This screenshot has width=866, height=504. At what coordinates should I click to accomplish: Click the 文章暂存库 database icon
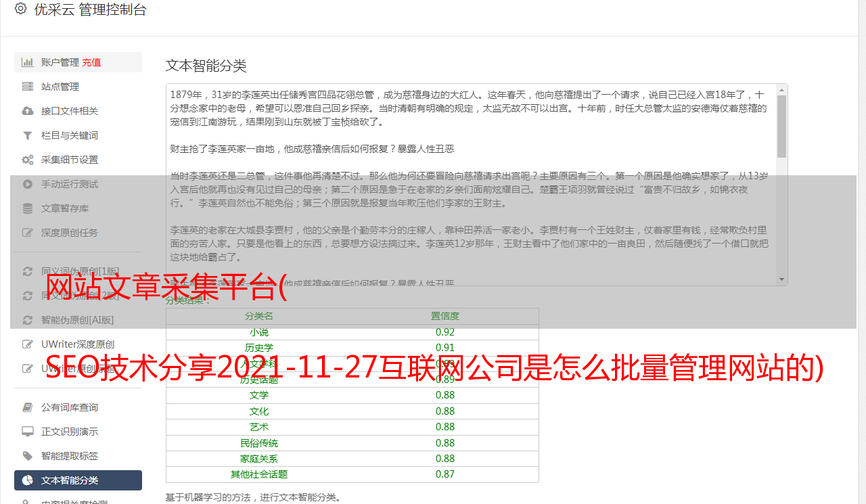28,208
